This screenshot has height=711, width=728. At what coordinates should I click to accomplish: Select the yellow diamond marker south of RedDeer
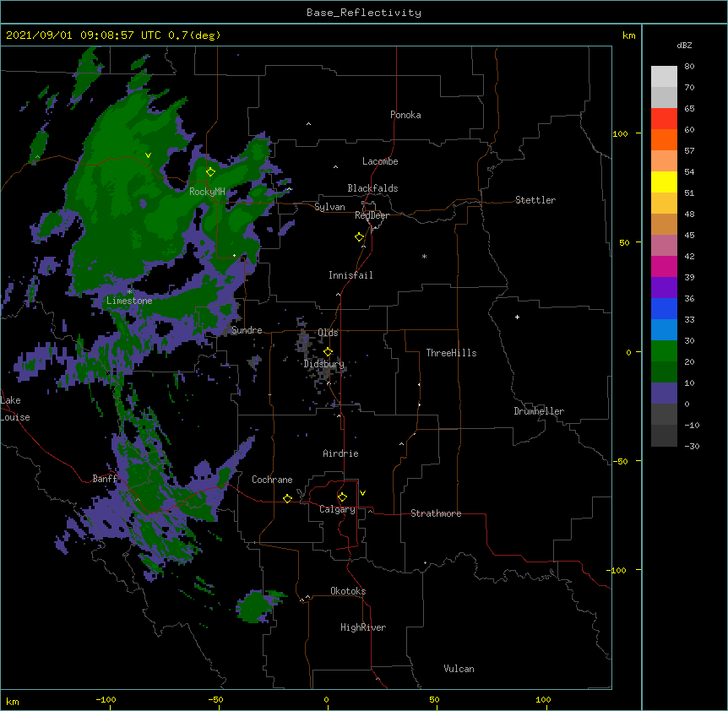(x=359, y=237)
